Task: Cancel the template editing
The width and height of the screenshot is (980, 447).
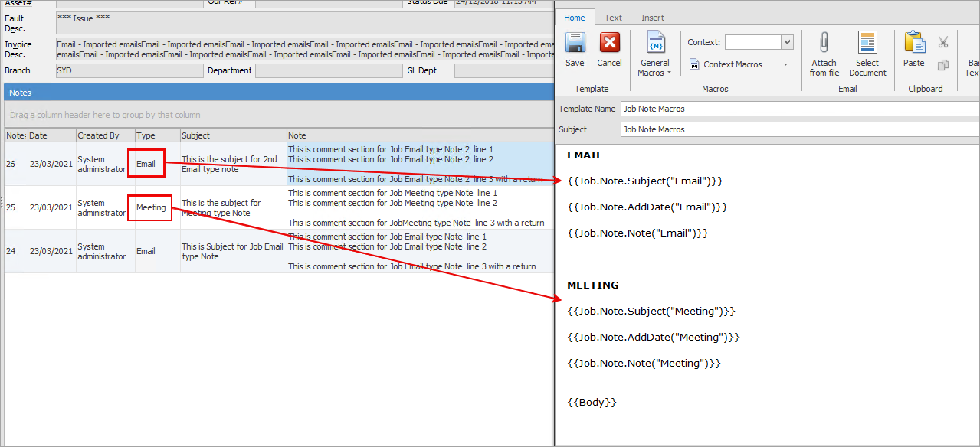Action: pos(609,51)
